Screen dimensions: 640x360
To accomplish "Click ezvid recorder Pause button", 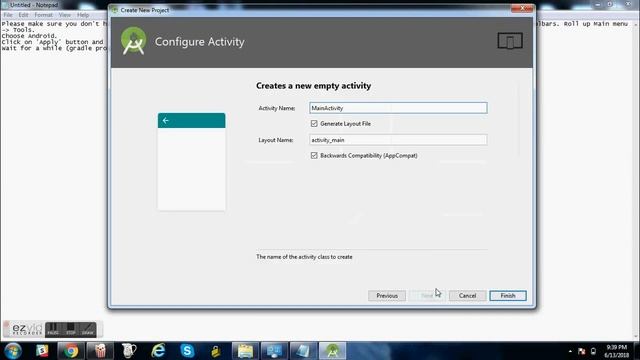I will [x=53, y=329].
